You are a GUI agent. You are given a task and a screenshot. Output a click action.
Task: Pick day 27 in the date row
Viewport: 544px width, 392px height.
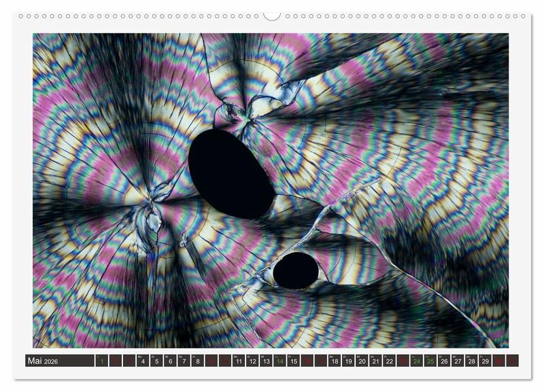point(458,361)
